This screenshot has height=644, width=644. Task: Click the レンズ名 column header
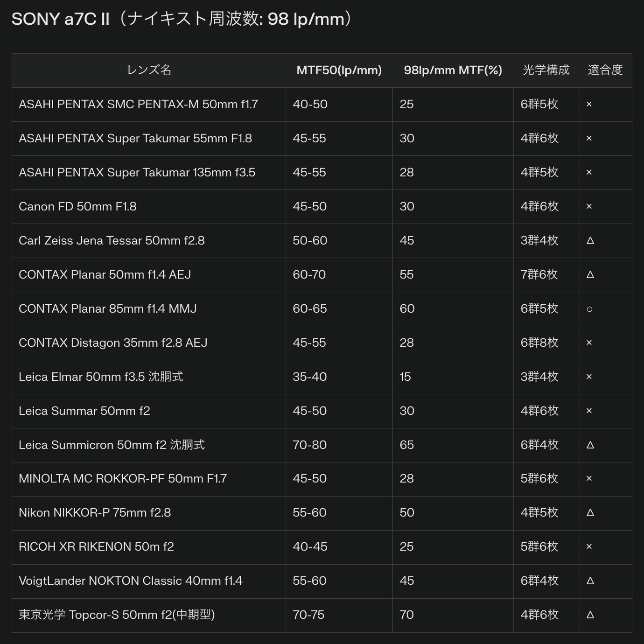(x=149, y=70)
